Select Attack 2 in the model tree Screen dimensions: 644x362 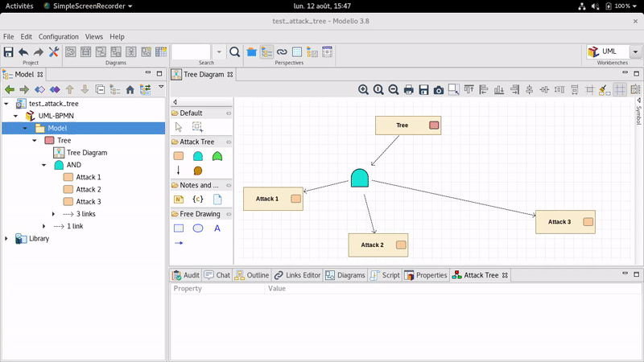click(88, 190)
